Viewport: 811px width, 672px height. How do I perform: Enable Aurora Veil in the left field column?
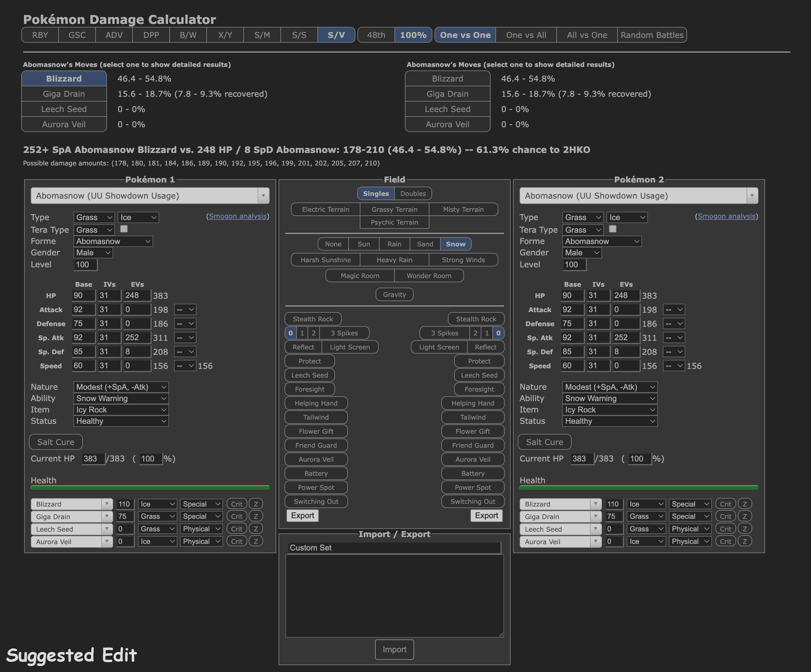(x=316, y=459)
